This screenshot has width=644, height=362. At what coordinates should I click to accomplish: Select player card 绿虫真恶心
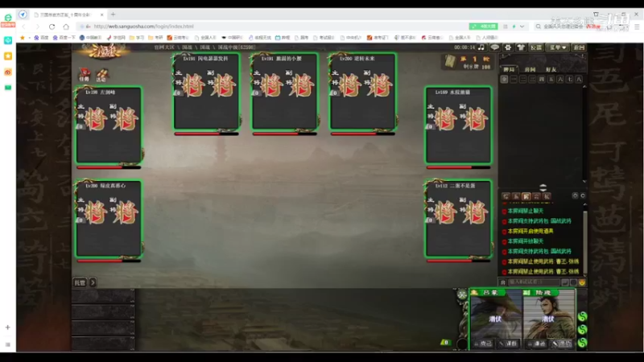[109, 218]
